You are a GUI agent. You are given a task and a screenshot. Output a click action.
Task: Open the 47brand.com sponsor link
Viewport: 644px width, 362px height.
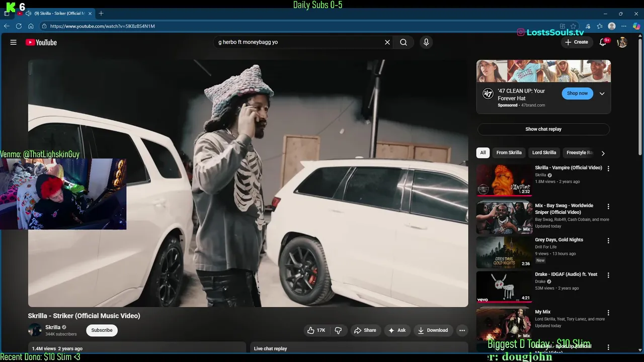tap(533, 105)
